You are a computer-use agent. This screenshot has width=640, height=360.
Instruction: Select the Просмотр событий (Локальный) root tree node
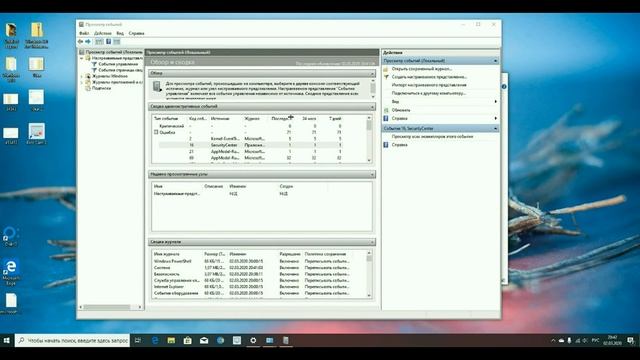(114, 52)
